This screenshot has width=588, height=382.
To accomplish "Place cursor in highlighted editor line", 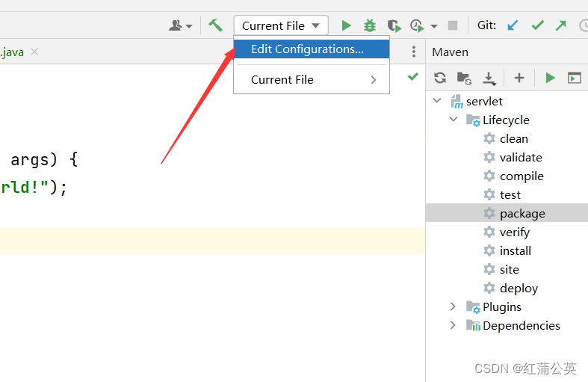I will pos(212,241).
